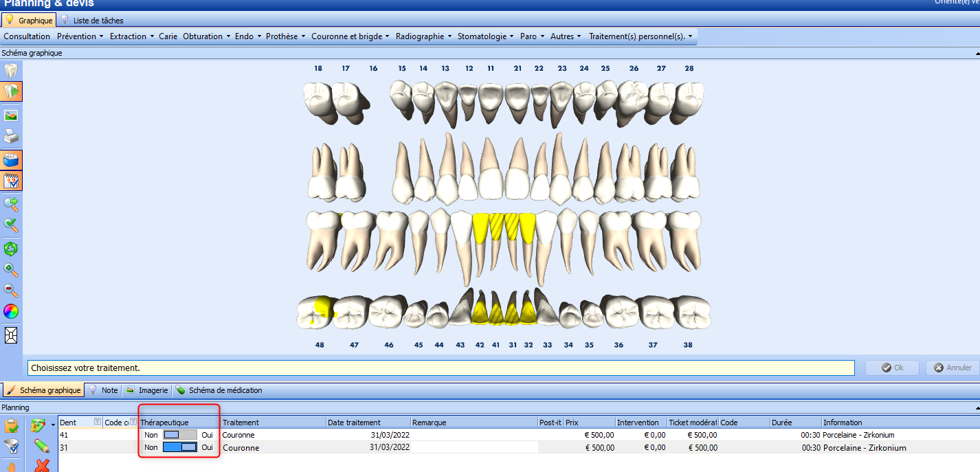The width and height of the screenshot is (980, 472).
Task: Open the Imagerie tab
Action: (146, 390)
